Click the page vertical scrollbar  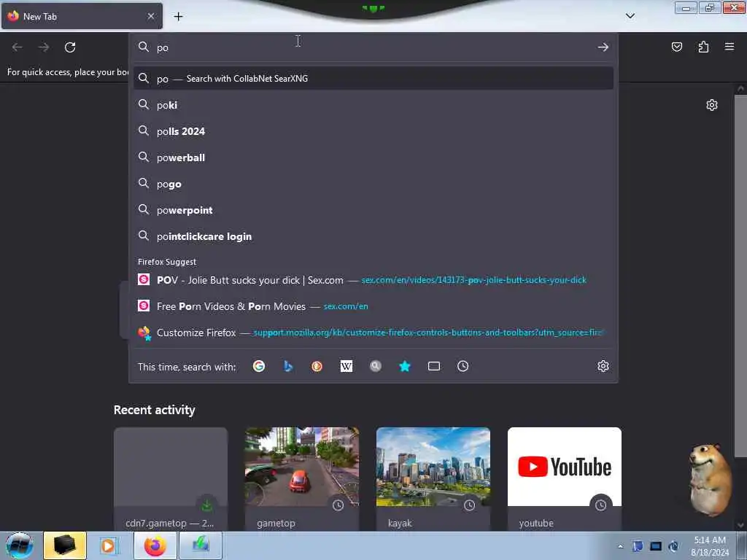point(740,276)
